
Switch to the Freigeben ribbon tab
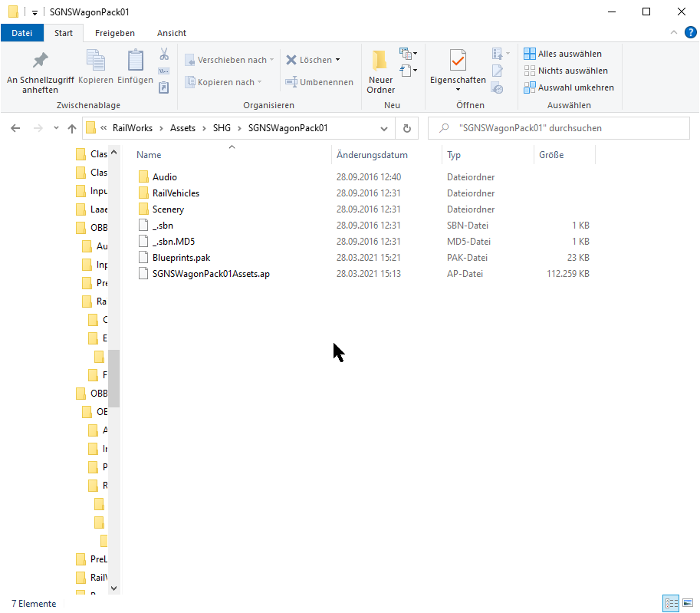(x=115, y=33)
